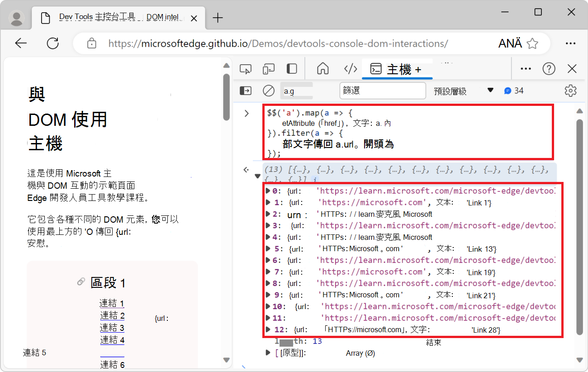Add this page to favorites with star icon
Image resolution: width=588 pixels, height=372 pixels.
click(533, 43)
